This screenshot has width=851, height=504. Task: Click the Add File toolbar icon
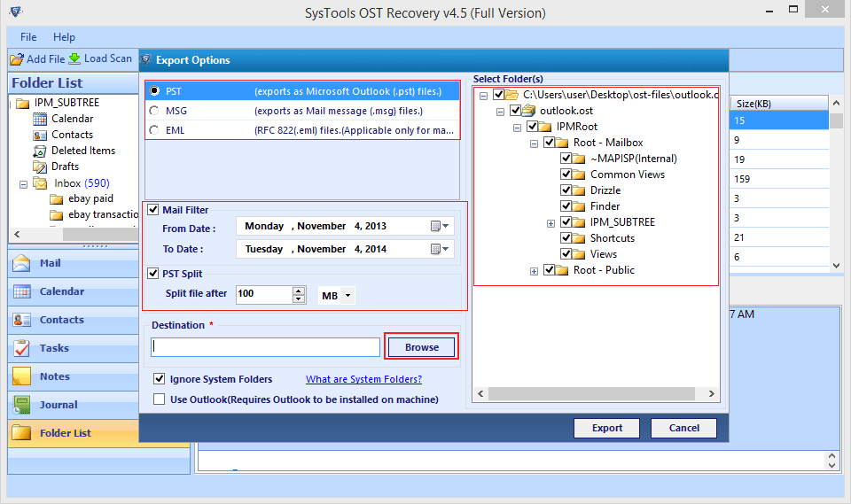(x=17, y=59)
